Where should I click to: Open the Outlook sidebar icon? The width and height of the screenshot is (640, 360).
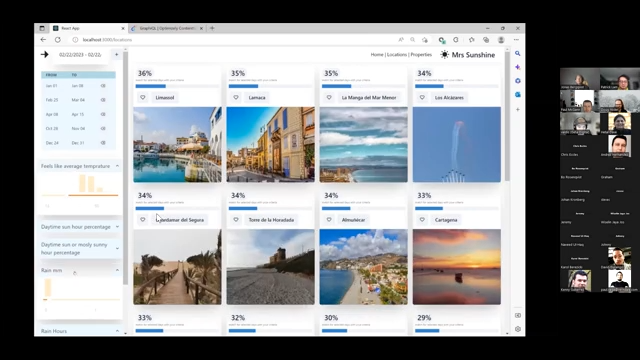[518, 94]
